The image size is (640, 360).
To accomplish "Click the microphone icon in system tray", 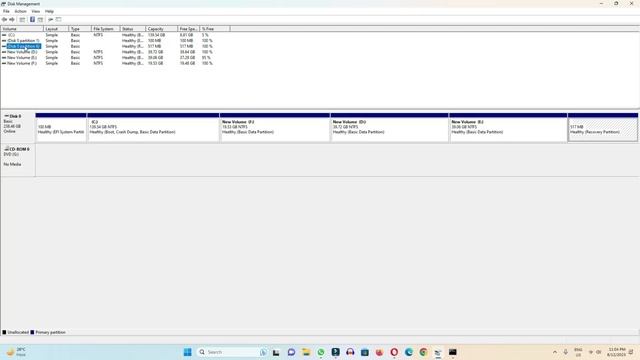I will (x=566, y=352).
